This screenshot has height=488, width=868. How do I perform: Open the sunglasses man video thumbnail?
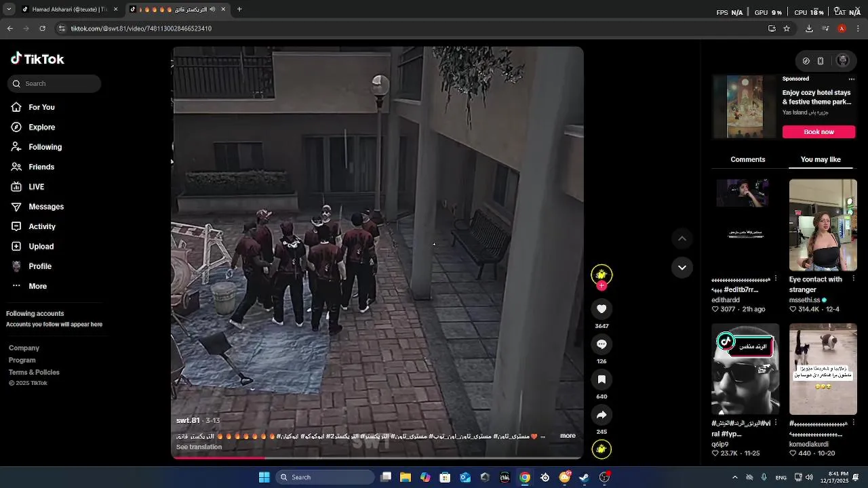click(745, 369)
